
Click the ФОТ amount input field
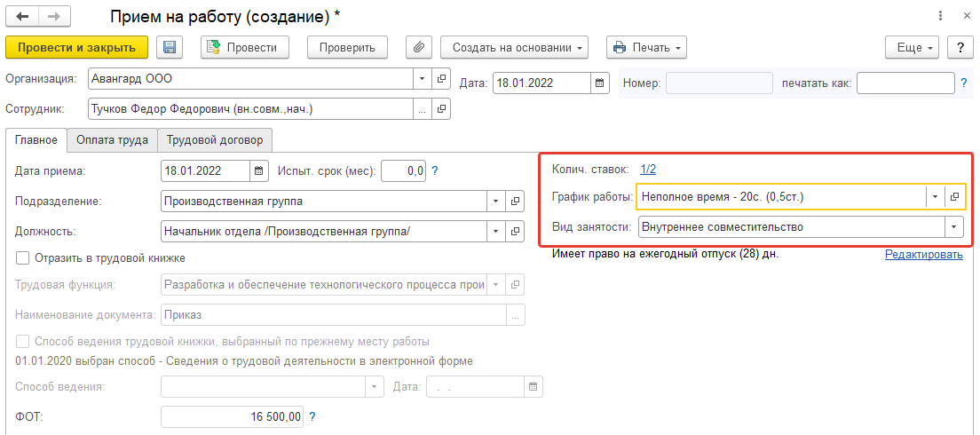click(x=233, y=415)
